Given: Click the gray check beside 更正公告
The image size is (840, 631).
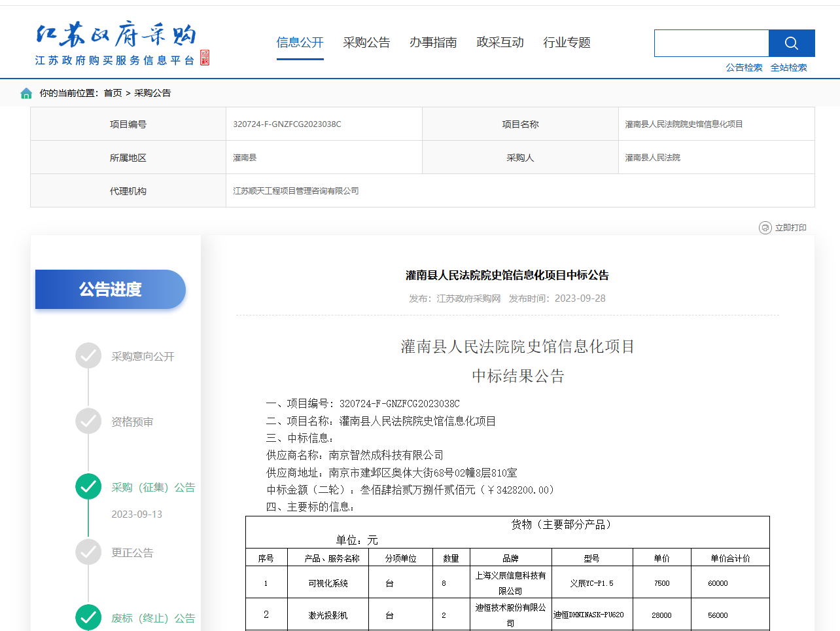Looking at the screenshot, I should (x=88, y=552).
